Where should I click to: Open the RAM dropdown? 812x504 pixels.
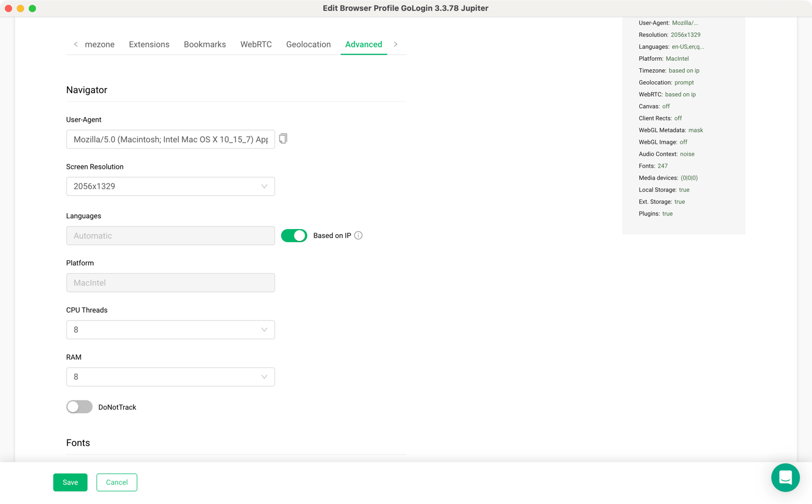(x=170, y=377)
